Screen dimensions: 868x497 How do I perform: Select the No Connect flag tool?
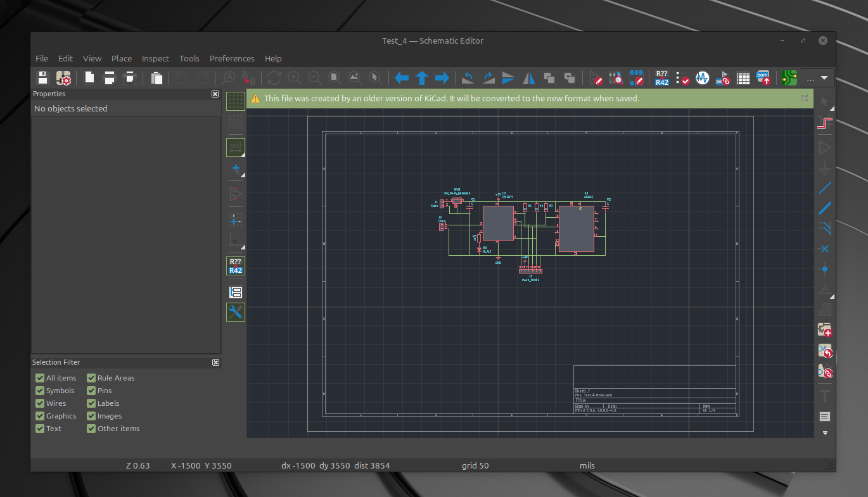[824, 249]
